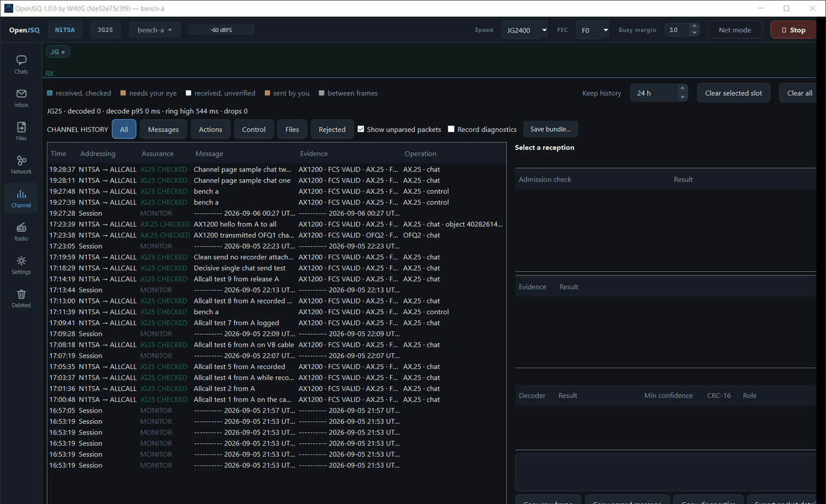Open the Files sidebar icon

tap(21, 131)
